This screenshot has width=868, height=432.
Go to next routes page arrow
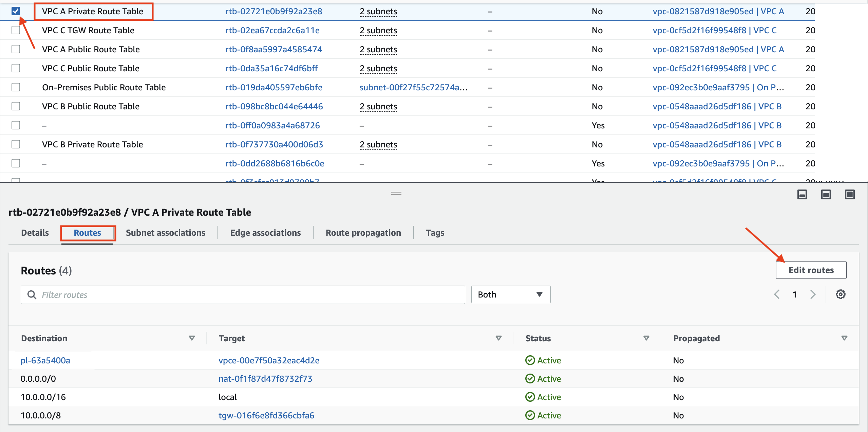pos(813,294)
